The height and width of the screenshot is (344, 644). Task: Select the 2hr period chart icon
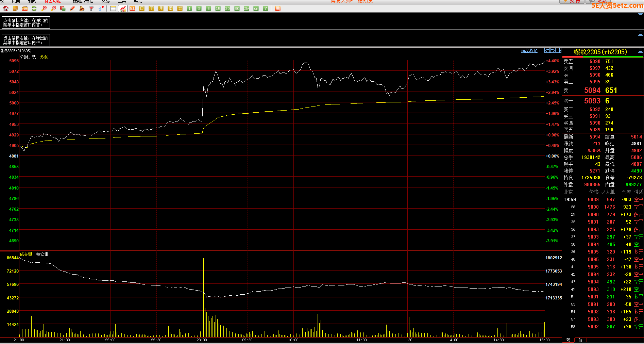click(x=247, y=9)
